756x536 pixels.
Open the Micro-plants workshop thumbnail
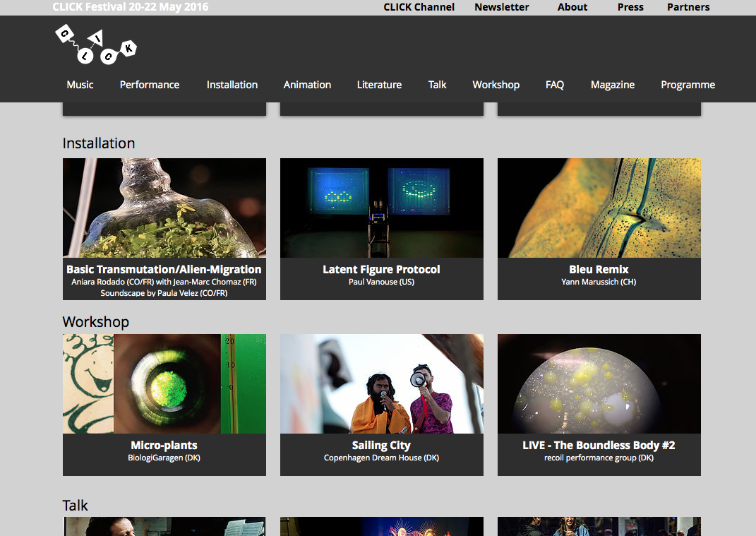(164, 383)
